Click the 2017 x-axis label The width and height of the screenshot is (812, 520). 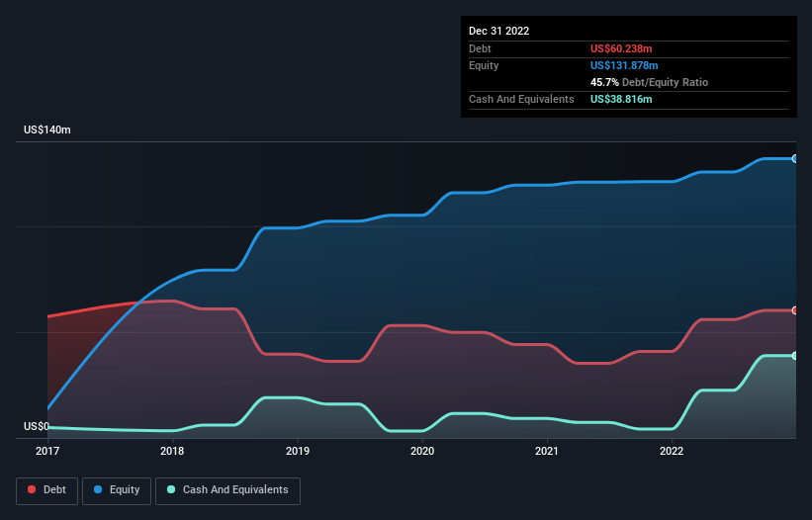coord(47,451)
